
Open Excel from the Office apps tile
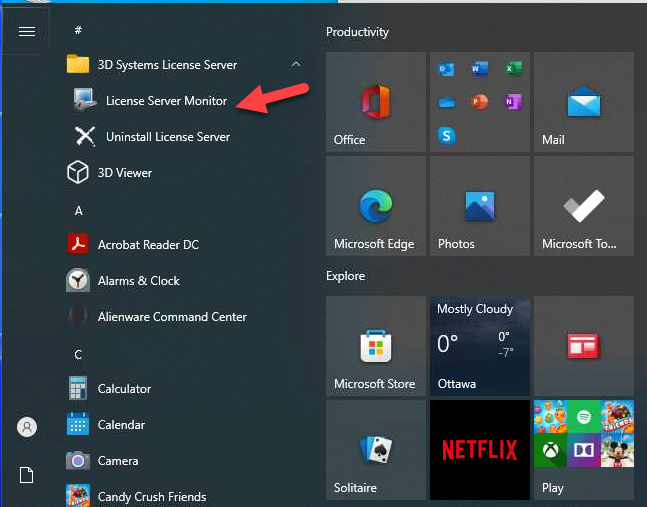click(513, 68)
